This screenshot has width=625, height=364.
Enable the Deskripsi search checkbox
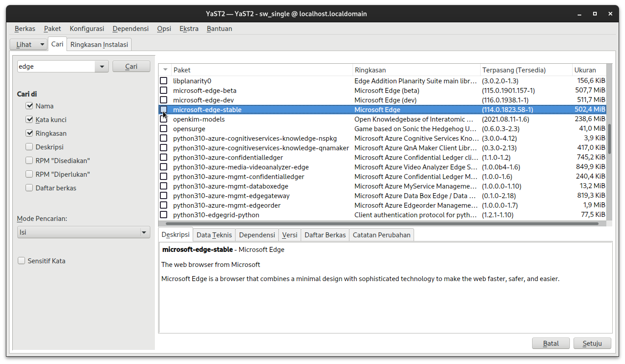click(30, 147)
